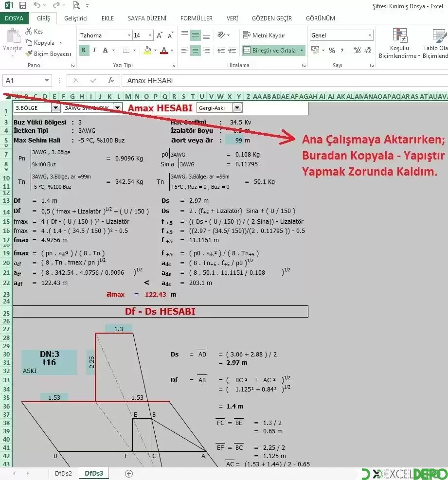Image resolution: width=448 pixels, height=480 pixels.
Task: Switch to the SAYFA DÜZENİ ribbon tab
Action: (147, 18)
